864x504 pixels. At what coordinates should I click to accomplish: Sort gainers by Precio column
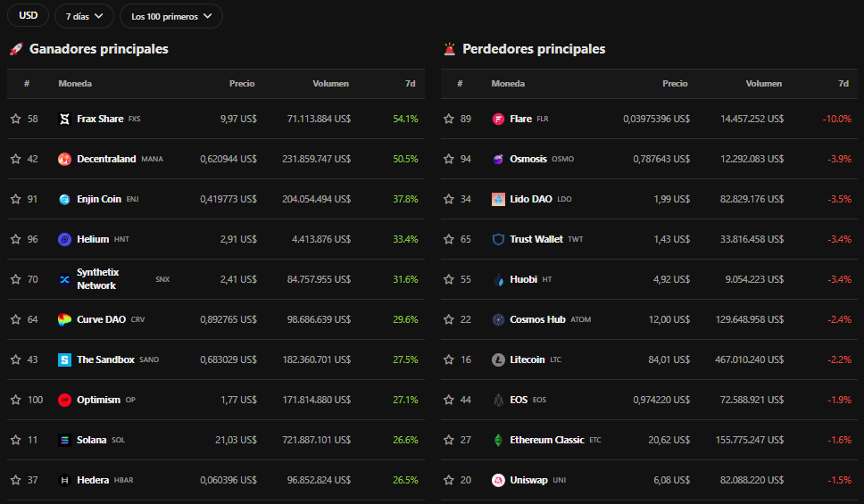click(x=242, y=84)
